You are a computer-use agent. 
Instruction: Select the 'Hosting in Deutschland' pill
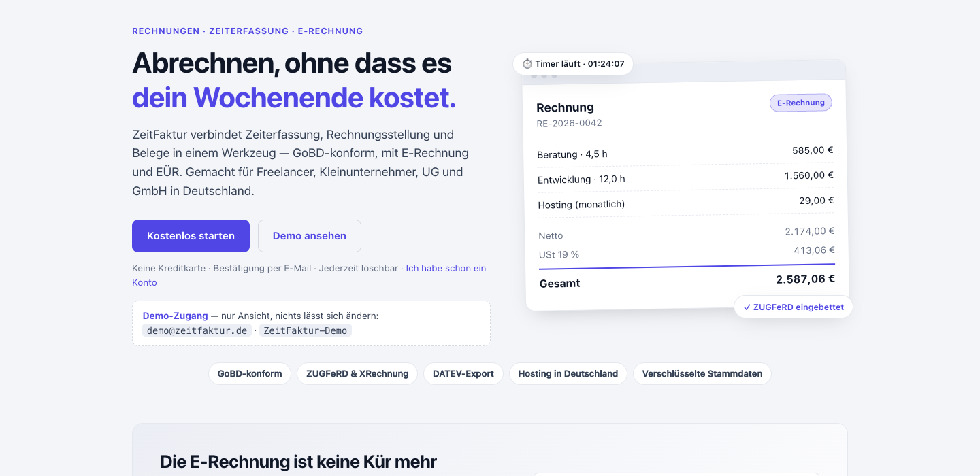568,373
